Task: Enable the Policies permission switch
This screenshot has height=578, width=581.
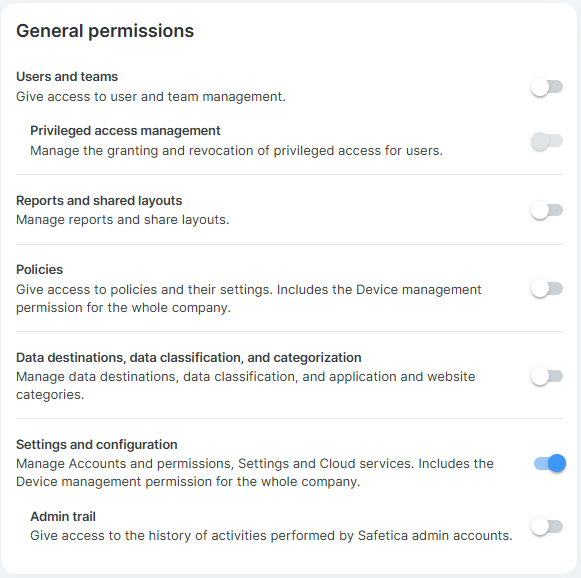Action: coord(547,289)
